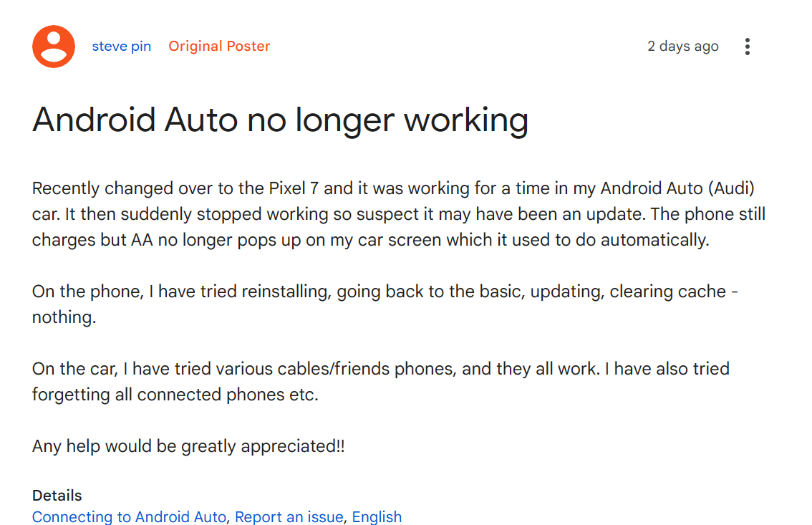This screenshot has width=812, height=525.
Task: Select the 'English' language link
Action: click(x=377, y=516)
